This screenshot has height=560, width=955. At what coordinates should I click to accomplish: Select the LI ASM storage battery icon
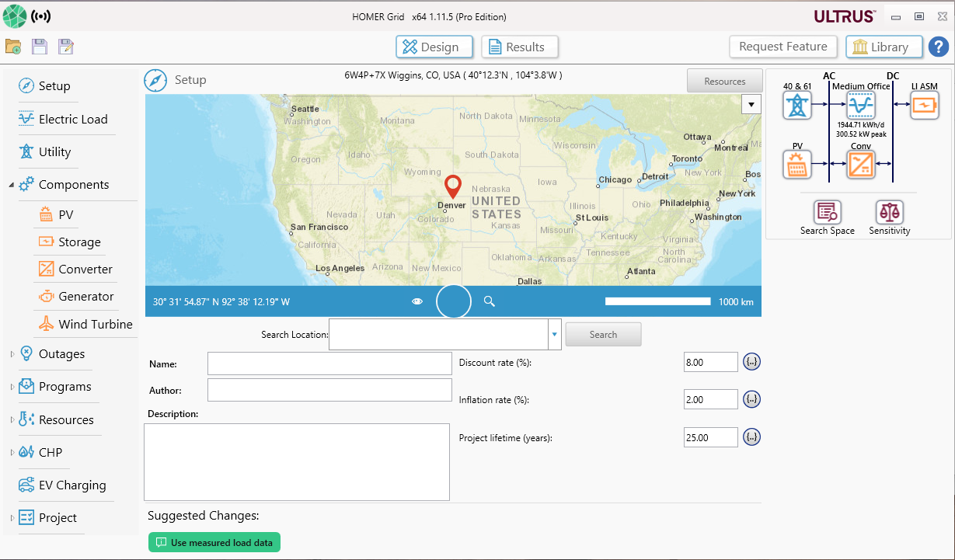pos(924,105)
